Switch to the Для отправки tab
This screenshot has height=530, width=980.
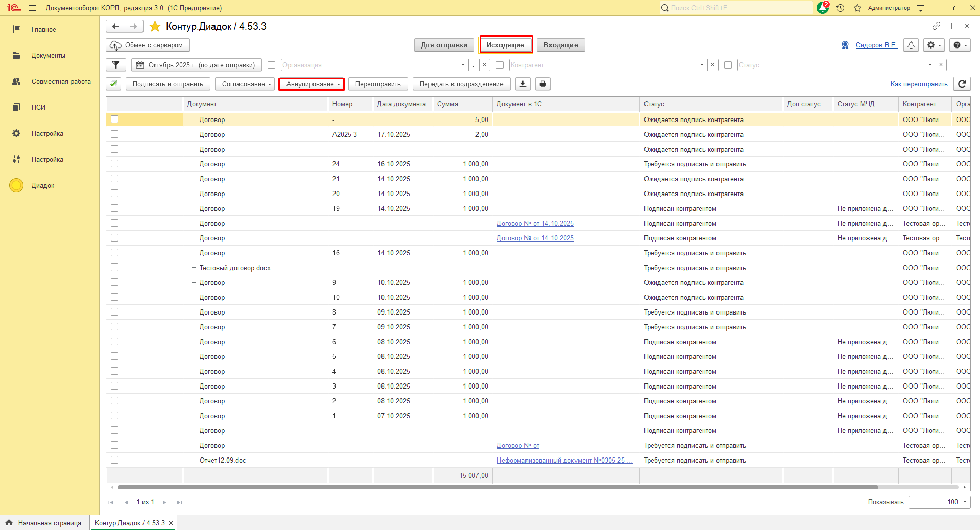tap(444, 45)
